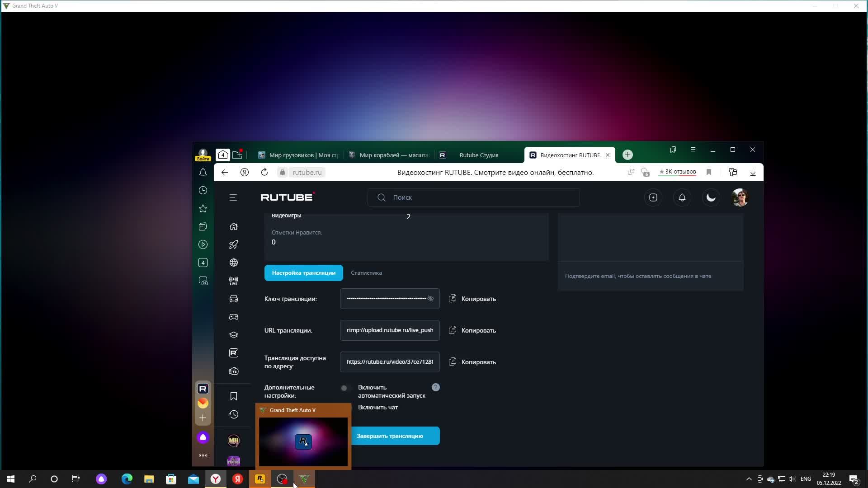
Task: Click the car category sidebar icon
Action: pos(234,299)
